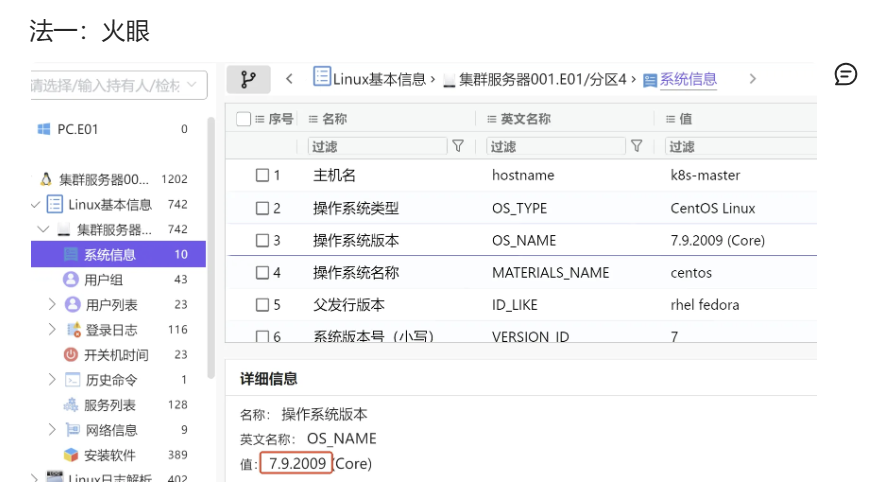Image resolution: width=880 pixels, height=493 pixels.
Task: Open the holder/search dropdown at top left
Action: coord(118,85)
